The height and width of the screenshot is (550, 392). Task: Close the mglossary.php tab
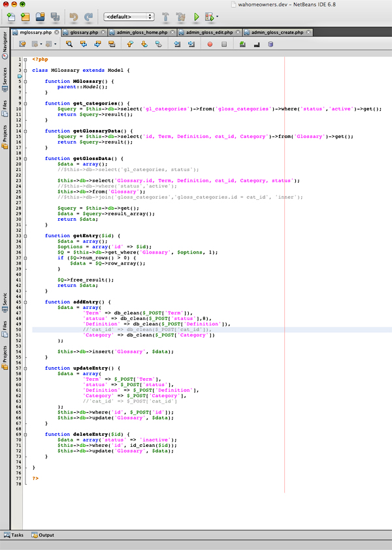click(x=56, y=32)
